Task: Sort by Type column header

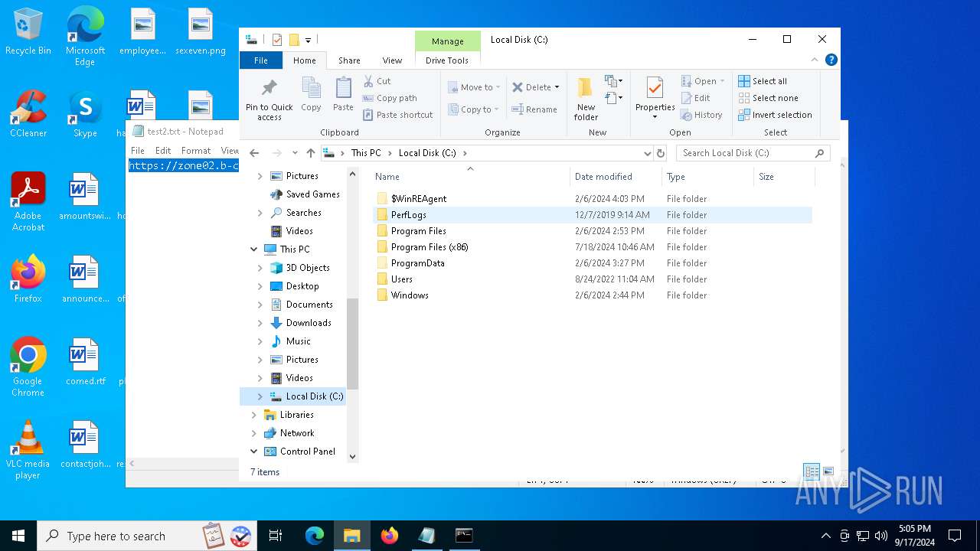Action: click(x=707, y=177)
